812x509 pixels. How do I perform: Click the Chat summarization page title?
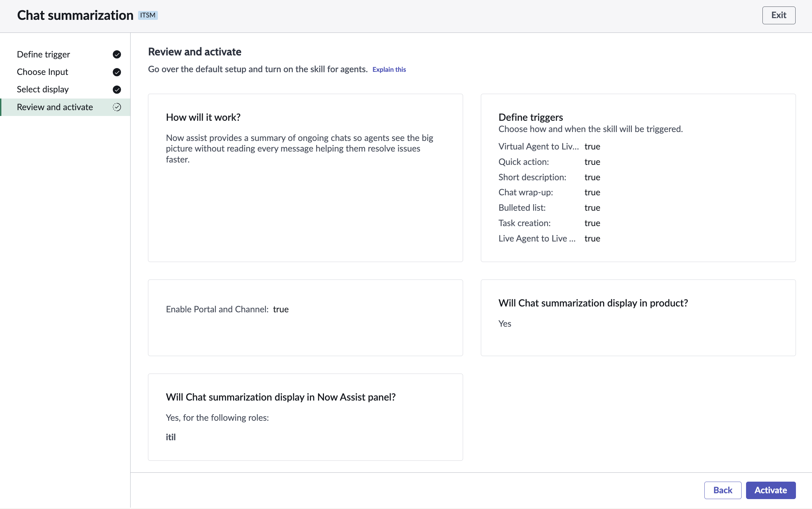pyautogui.click(x=75, y=15)
